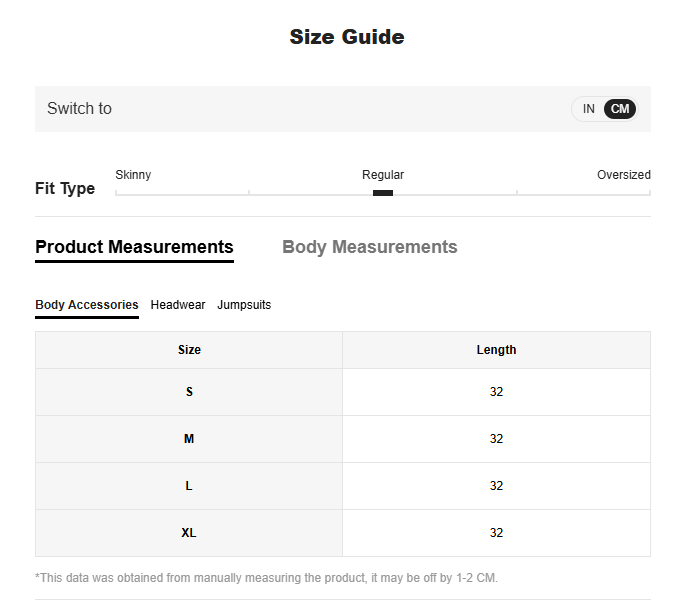The height and width of the screenshot is (607, 680).
Task: Select the L size row label
Action: point(189,486)
